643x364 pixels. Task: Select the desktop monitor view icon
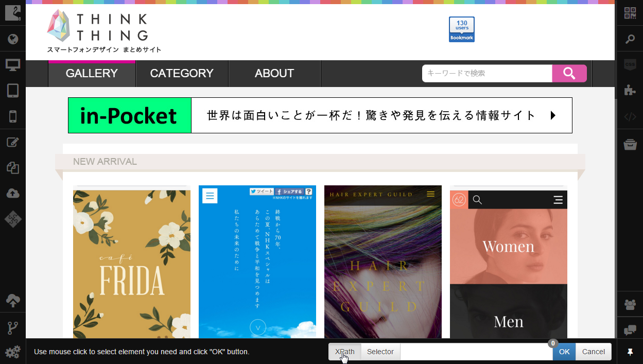pyautogui.click(x=13, y=65)
